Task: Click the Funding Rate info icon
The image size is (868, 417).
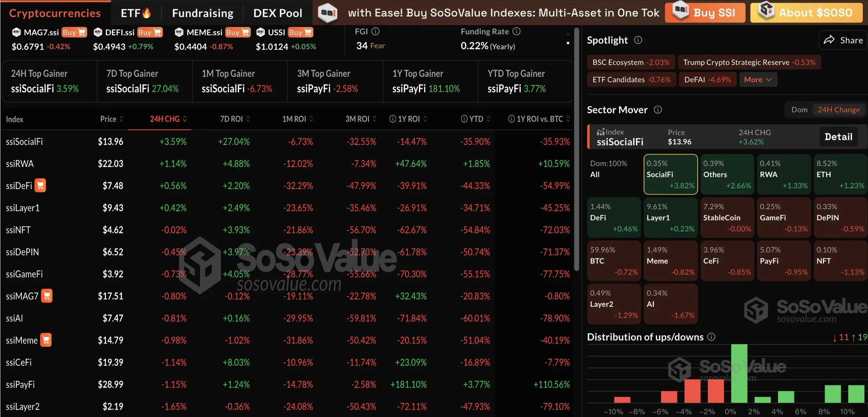Action: (516, 32)
